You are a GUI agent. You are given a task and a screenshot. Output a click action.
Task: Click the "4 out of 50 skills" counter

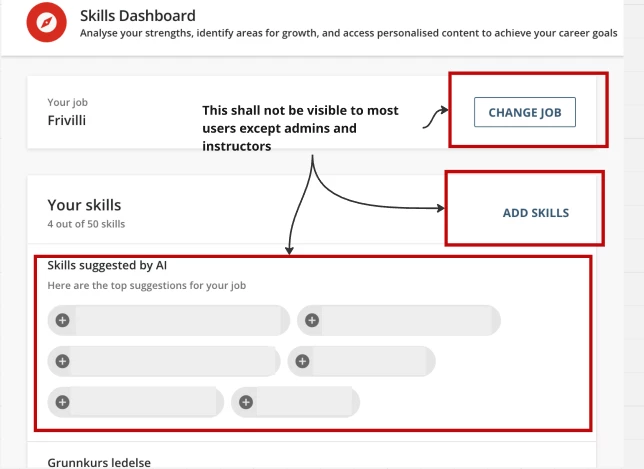point(86,224)
